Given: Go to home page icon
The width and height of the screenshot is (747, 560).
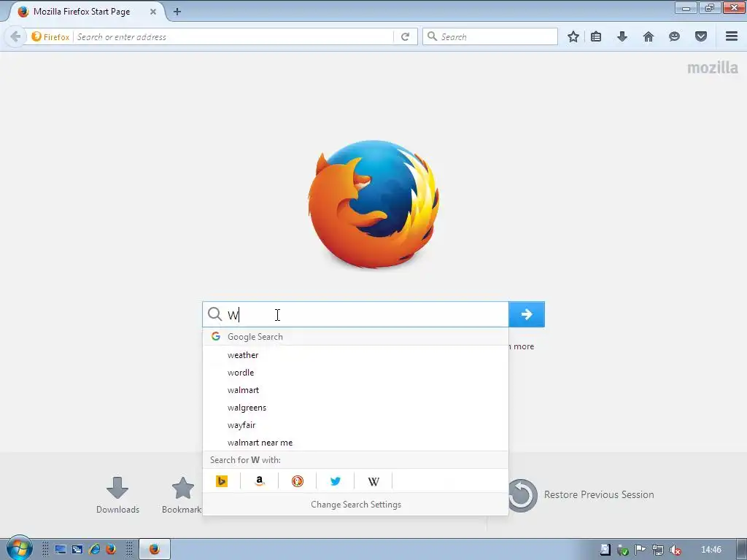Looking at the screenshot, I should (649, 36).
